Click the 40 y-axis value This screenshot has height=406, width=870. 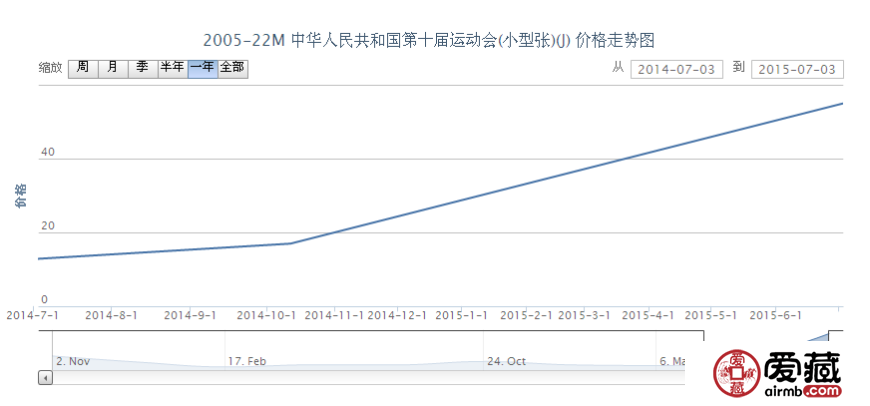click(x=48, y=152)
